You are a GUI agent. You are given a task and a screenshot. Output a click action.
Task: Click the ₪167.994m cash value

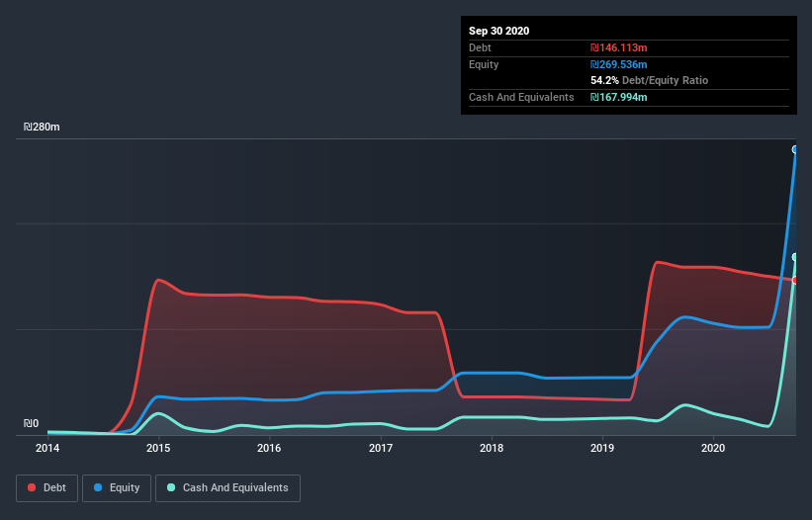click(619, 97)
